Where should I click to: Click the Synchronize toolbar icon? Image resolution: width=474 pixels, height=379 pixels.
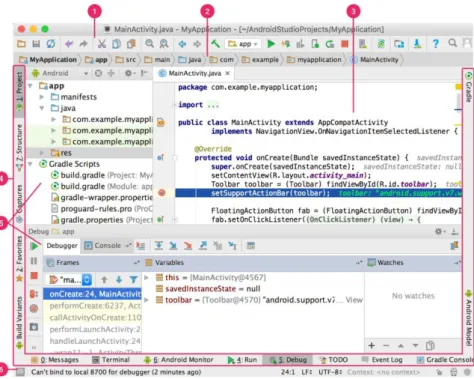click(51, 44)
